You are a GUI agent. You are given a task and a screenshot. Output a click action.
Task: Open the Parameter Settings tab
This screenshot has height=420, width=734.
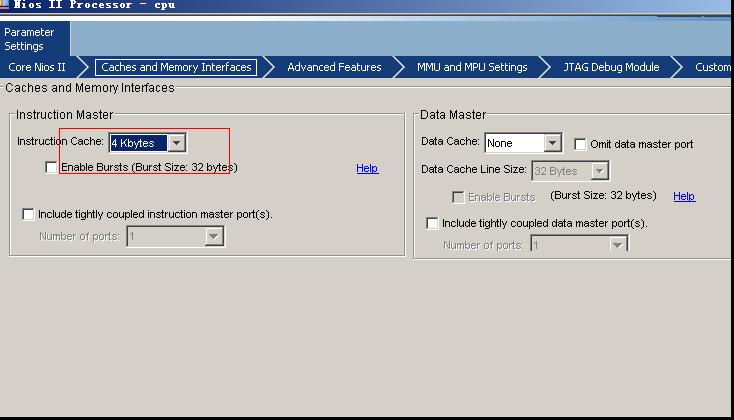tap(30, 39)
